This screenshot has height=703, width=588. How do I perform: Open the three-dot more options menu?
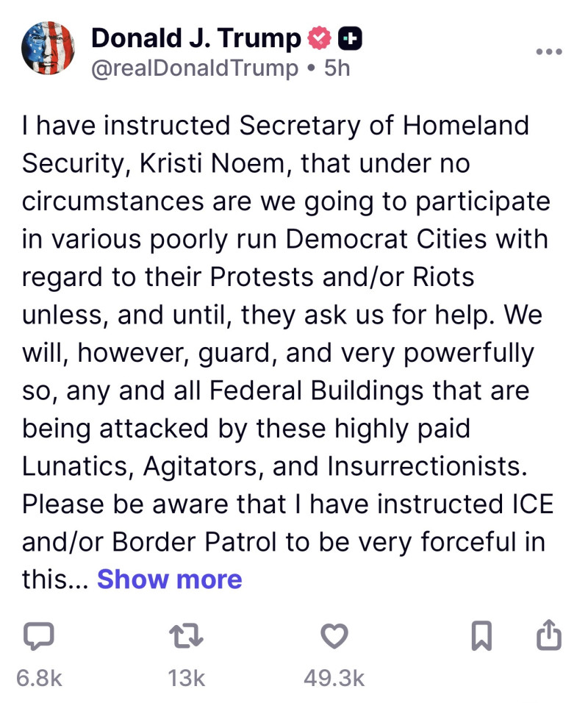550,52
